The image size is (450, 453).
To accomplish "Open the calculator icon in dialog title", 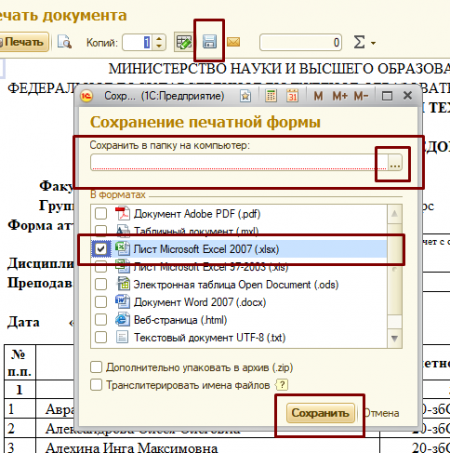I will click(271, 96).
